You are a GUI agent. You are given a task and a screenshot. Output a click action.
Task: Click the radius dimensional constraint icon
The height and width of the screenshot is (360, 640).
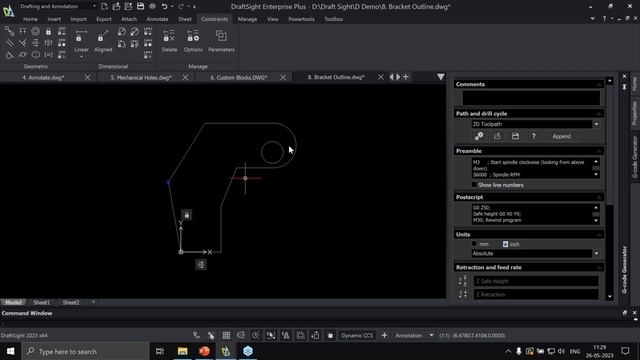point(122,31)
